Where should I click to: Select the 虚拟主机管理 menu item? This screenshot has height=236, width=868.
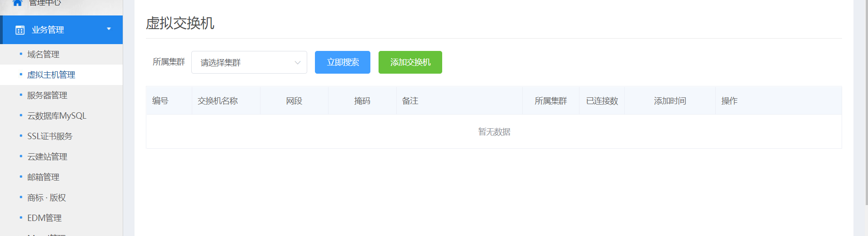click(51, 75)
